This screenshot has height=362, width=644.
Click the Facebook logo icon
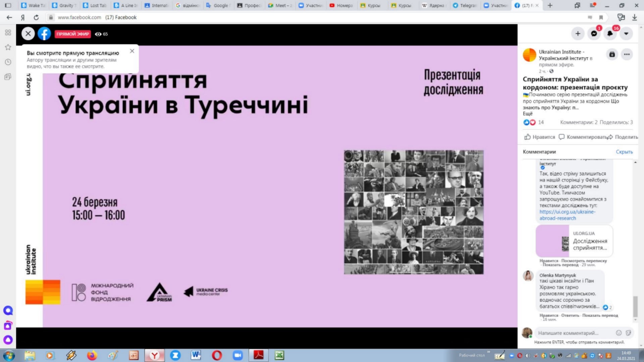44,34
